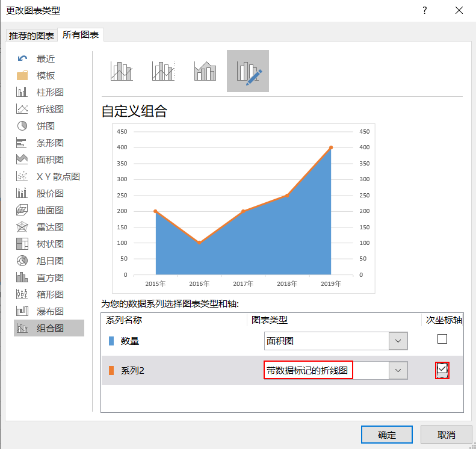Choose 饼图 pie chart category
The width and height of the screenshot is (476, 449).
pyautogui.click(x=49, y=126)
